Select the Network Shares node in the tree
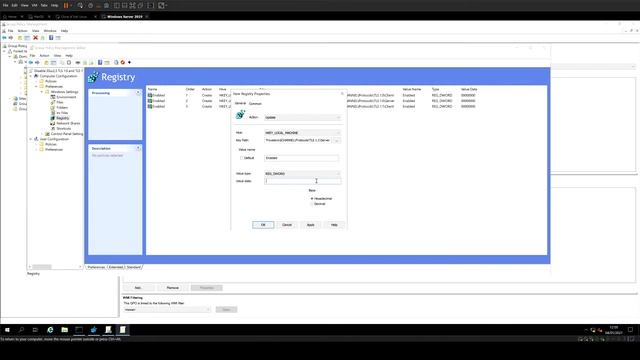Screen dimensions: 640x360 pyautogui.click(x=68, y=123)
